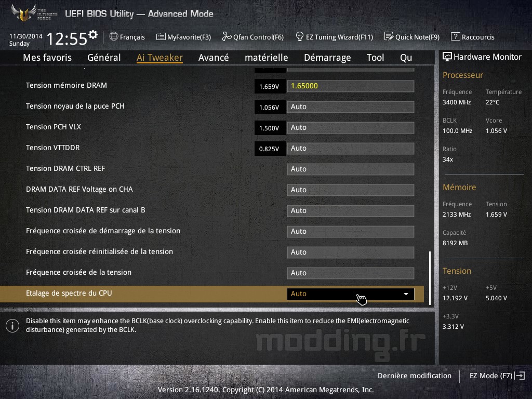This screenshot has height=399, width=532.
Task: Click the 22°C temperature value
Action: (493, 102)
